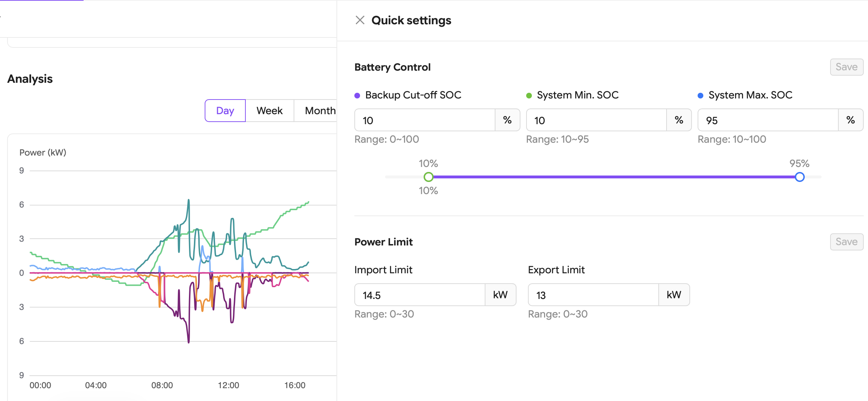Switch to the Week tab

point(269,111)
